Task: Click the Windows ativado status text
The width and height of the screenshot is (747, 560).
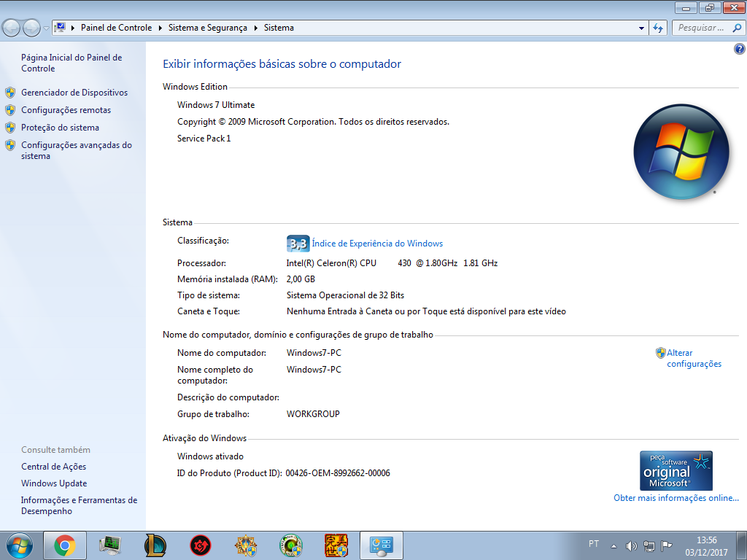Action: tap(210, 456)
